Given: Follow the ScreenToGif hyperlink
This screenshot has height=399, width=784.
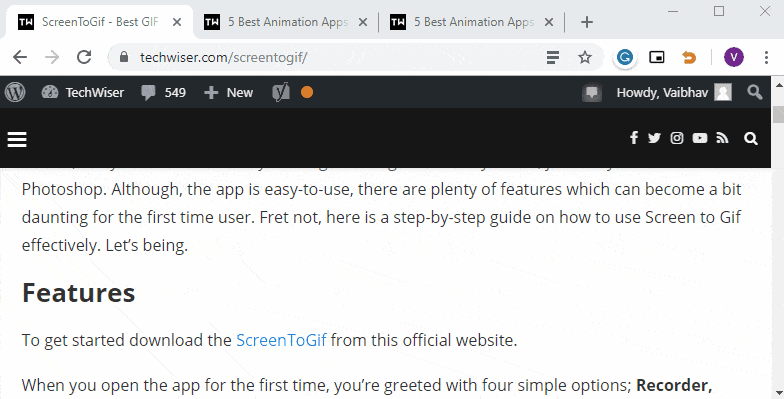Looking at the screenshot, I should pyautogui.click(x=281, y=340).
